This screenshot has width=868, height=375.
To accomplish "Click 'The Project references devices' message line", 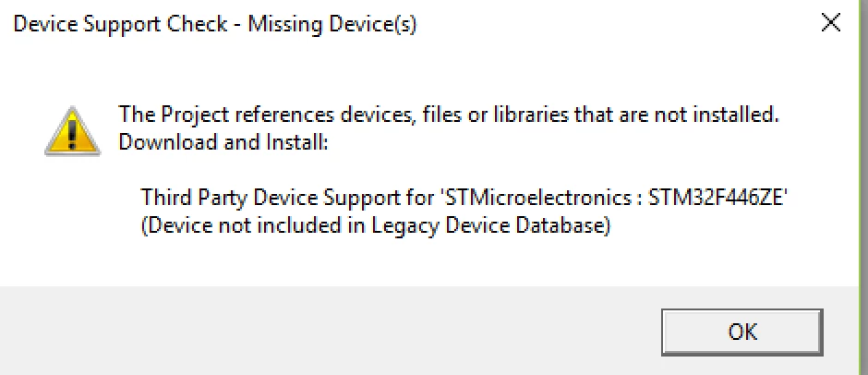I will click(449, 115).
